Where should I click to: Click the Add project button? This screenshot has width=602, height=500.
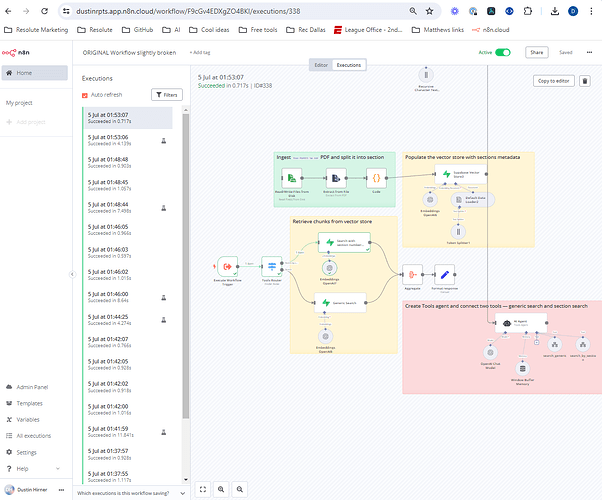point(26,122)
